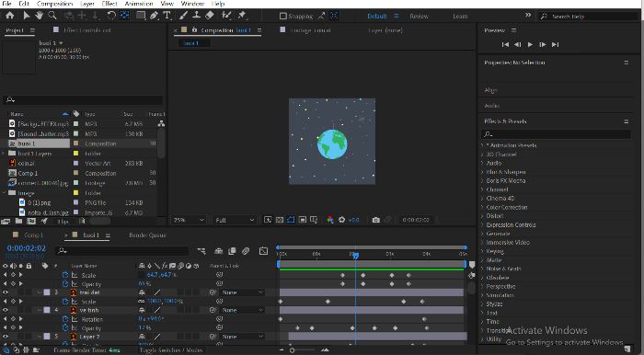Expand the Color Correction effects category
Viewport: 644px width, 355px height.
[483, 207]
